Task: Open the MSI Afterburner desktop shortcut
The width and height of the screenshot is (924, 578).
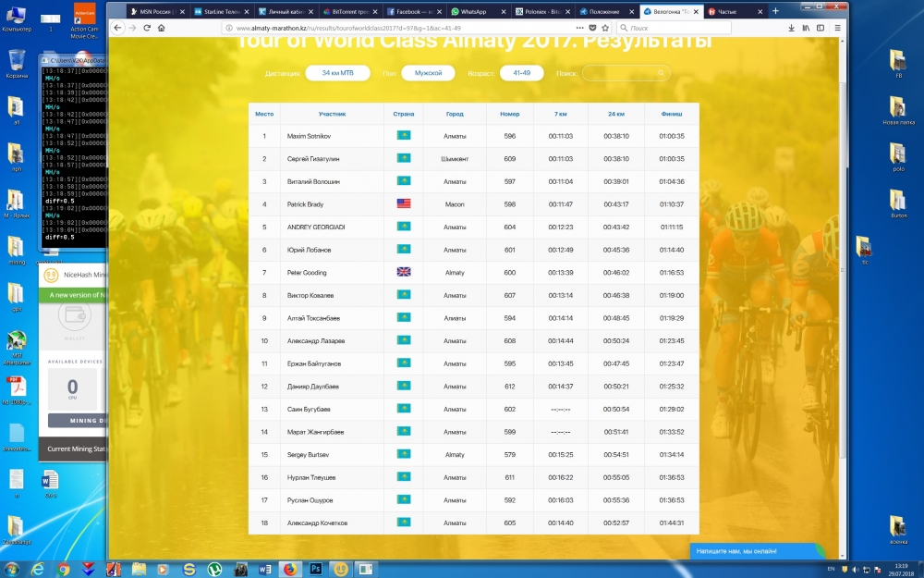Action: [x=16, y=344]
